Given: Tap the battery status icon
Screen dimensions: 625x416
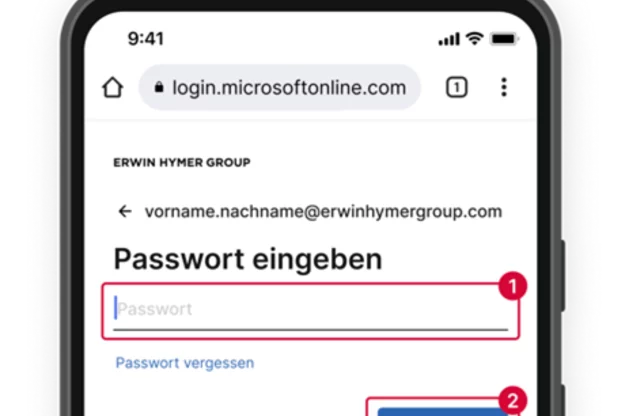Looking at the screenshot, I should [504, 39].
